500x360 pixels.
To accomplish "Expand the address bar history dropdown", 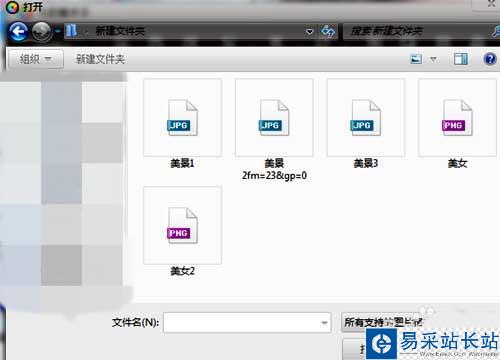I will pos(310,32).
